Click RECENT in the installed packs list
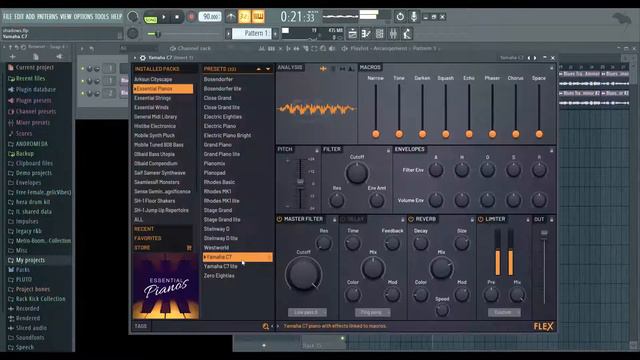The height and width of the screenshot is (360, 640). [x=144, y=229]
